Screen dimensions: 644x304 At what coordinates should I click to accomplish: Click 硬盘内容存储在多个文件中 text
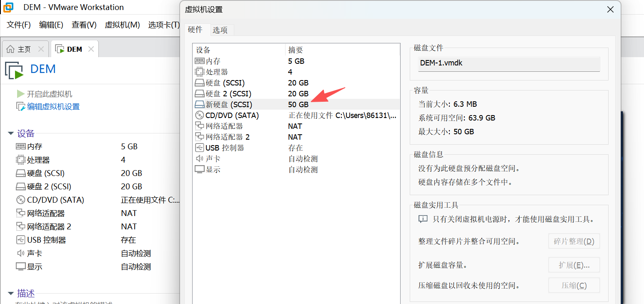[x=465, y=182]
